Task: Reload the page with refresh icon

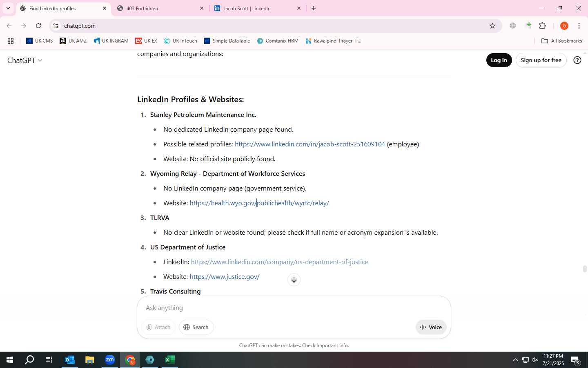Action: pos(38,26)
